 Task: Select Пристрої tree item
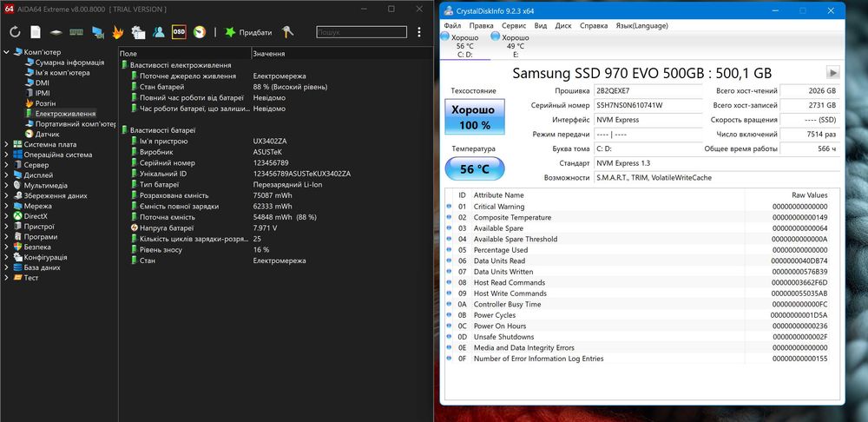[x=39, y=227]
